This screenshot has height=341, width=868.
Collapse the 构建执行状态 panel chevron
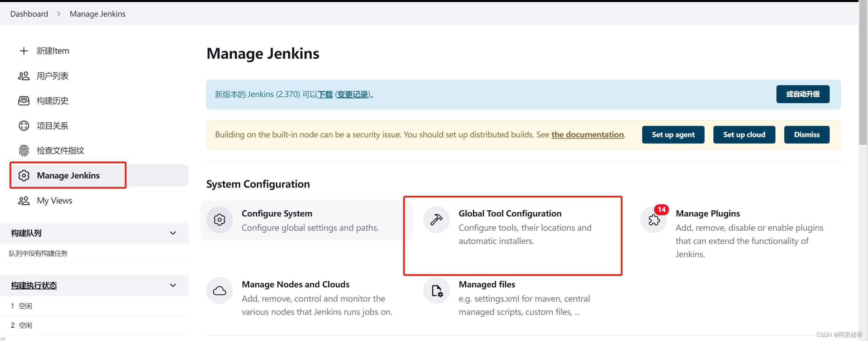173,285
